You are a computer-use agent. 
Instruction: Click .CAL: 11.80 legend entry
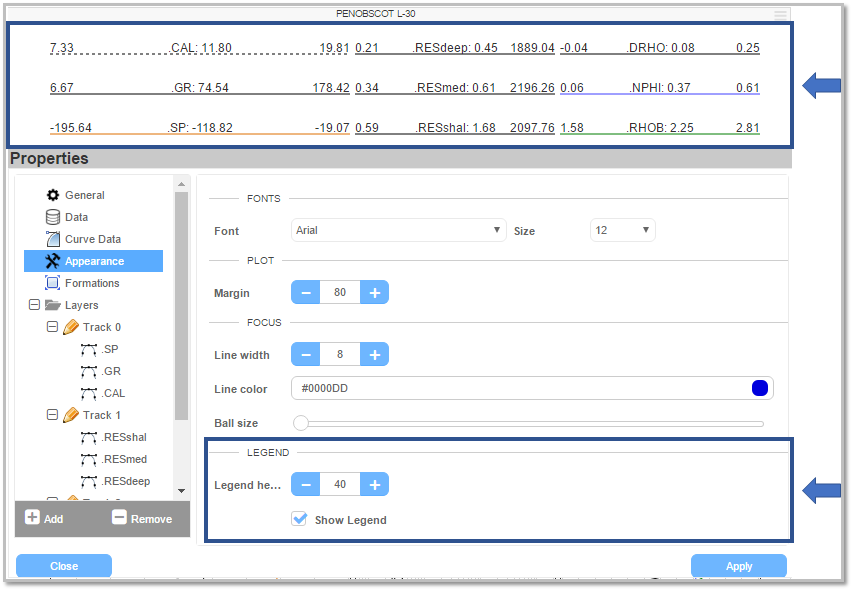(x=200, y=48)
